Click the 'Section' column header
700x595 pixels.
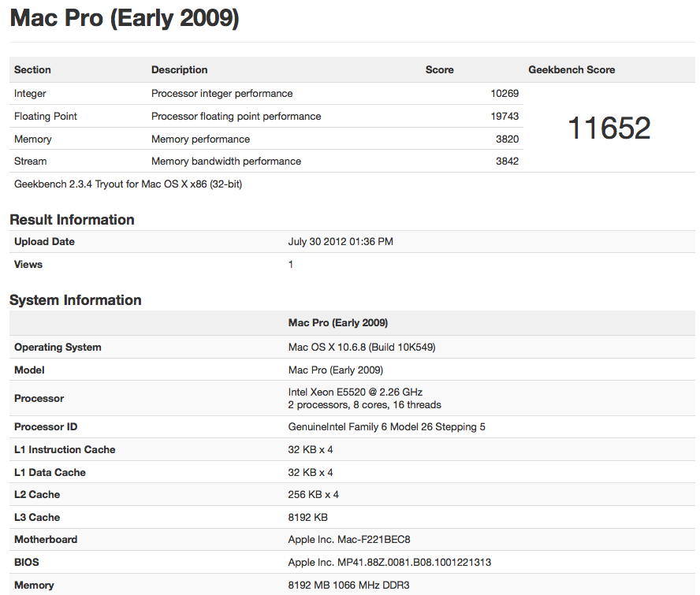click(x=32, y=69)
